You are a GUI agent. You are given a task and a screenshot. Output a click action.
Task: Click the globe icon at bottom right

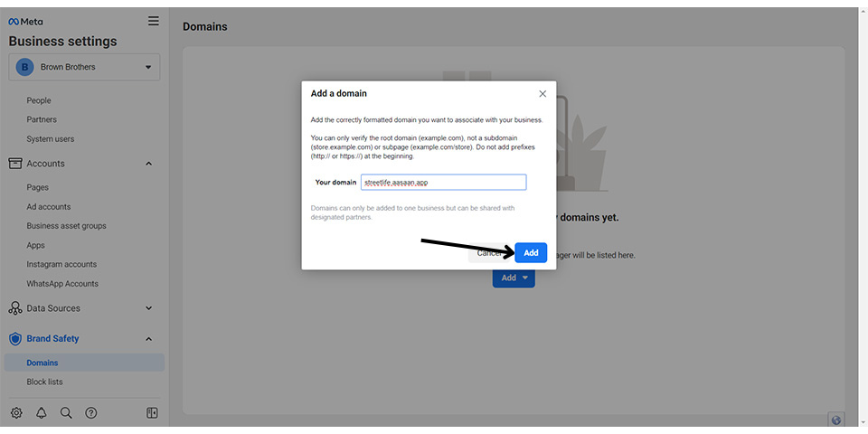coord(836,420)
